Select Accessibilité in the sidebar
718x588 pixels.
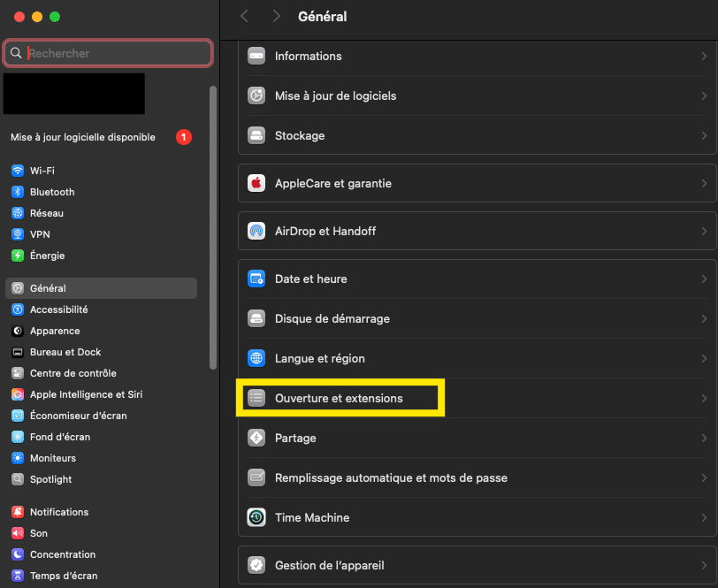[x=58, y=309]
